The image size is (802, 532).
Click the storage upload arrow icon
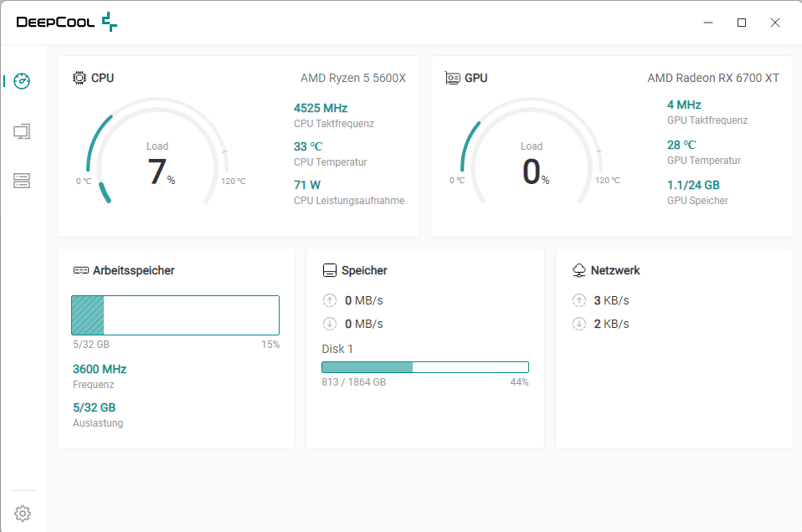coord(329,300)
